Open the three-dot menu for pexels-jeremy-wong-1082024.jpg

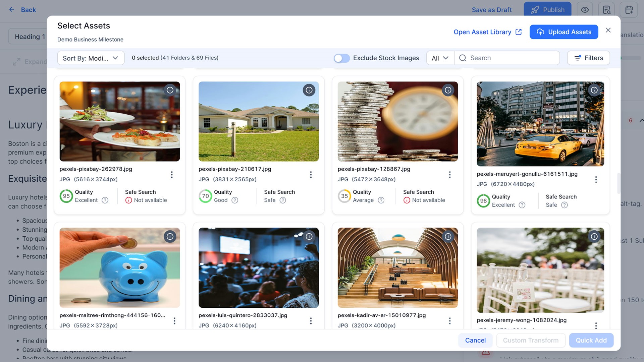pyautogui.click(x=596, y=325)
